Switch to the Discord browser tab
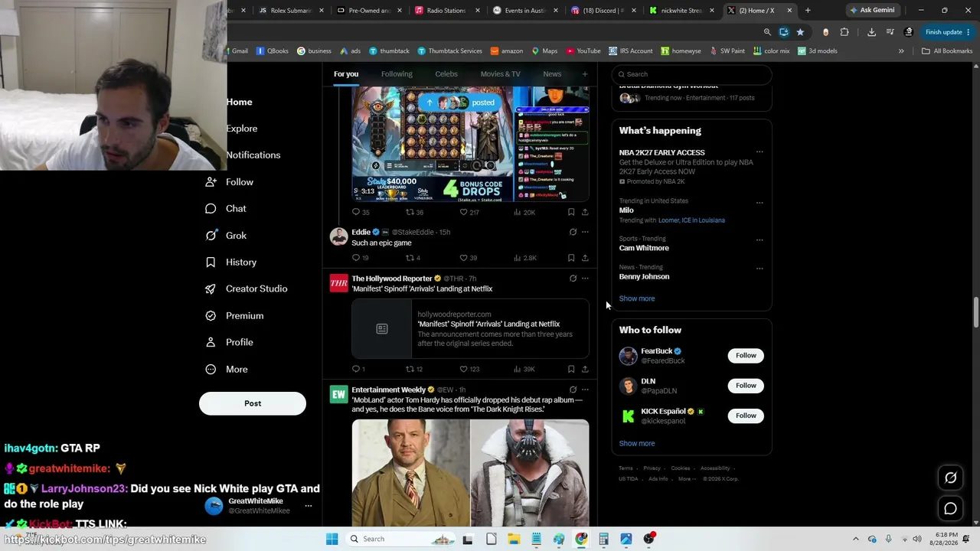Image resolution: width=980 pixels, height=551 pixels. click(x=603, y=11)
